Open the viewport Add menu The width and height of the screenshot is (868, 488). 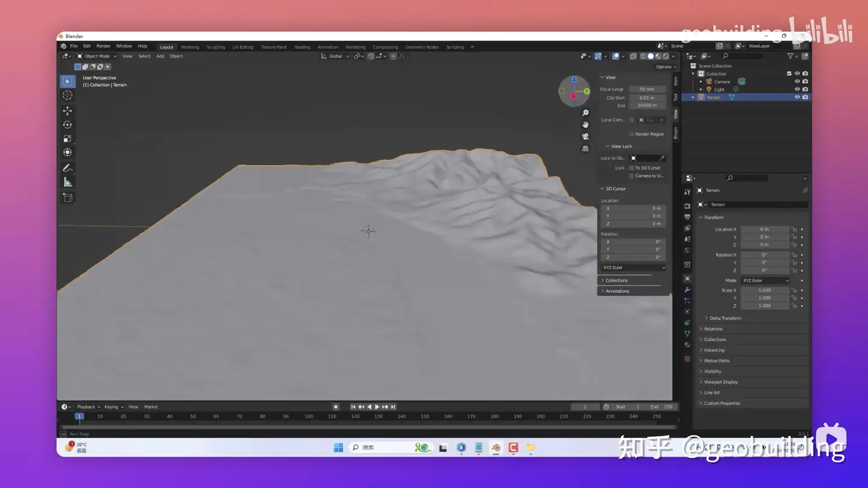160,56
